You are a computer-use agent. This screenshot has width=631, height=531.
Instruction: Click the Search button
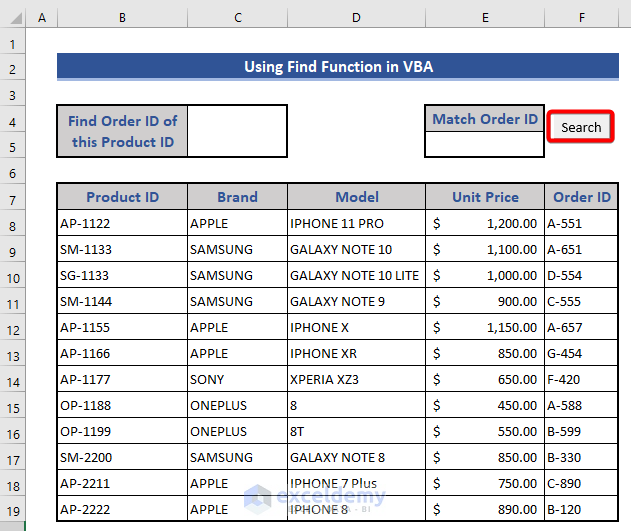point(581,127)
